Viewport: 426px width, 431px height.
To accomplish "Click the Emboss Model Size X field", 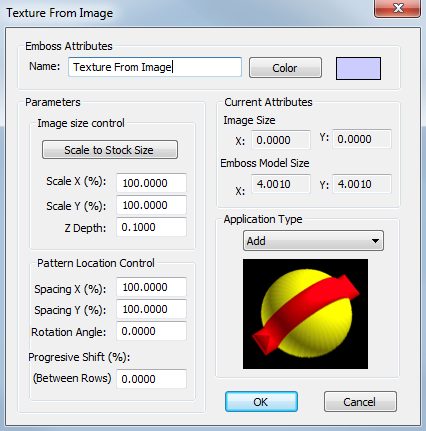I will pos(281,184).
